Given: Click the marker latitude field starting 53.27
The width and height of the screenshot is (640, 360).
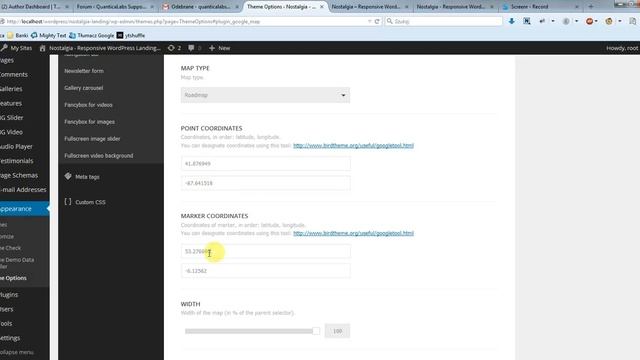Looking at the screenshot, I should (x=265, y=251).
